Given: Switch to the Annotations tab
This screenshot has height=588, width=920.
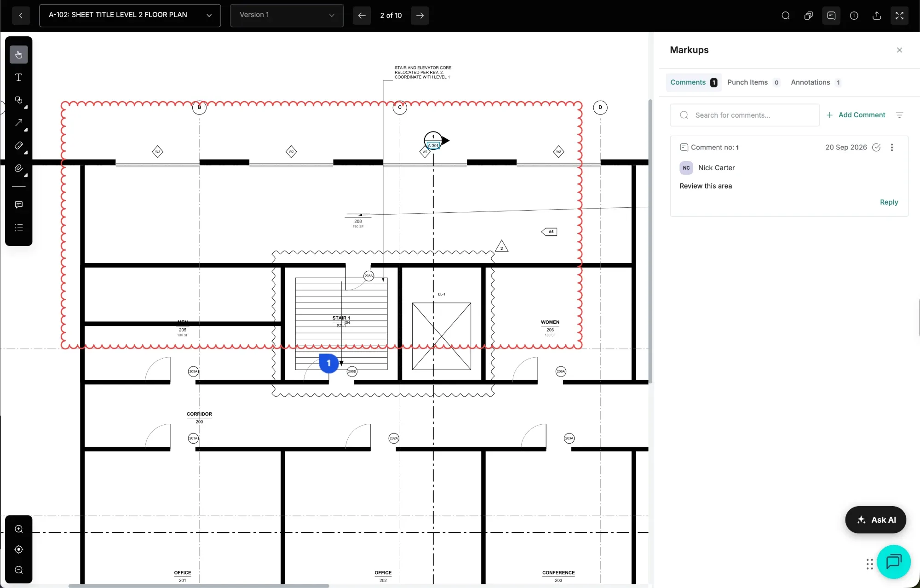Looking at the screenshot, I should [816, 82].
